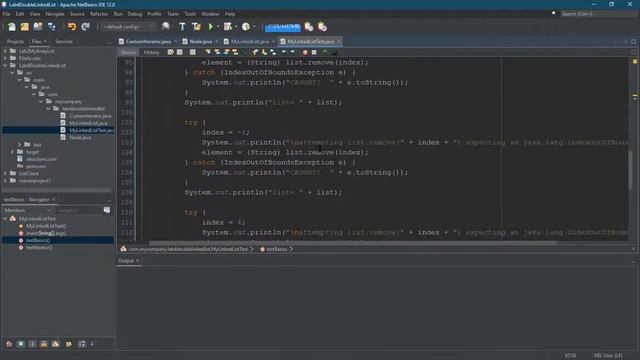Image resolution: width=640 pixels, height=360 pixels.
Task: Switch to the Projects panel tab
Action: pos(16,42)
